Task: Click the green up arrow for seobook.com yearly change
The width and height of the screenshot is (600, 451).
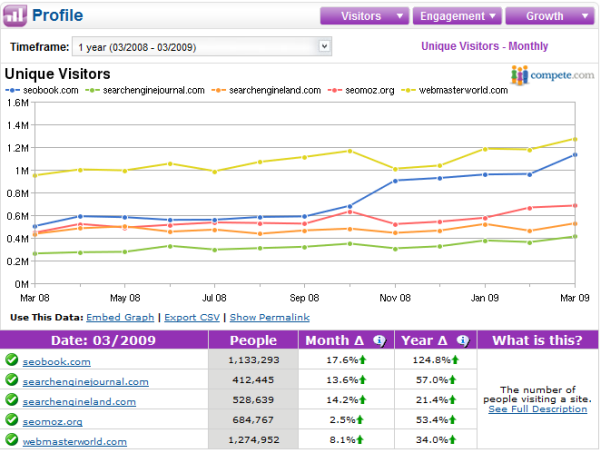Action: click(x=455, y=360)
